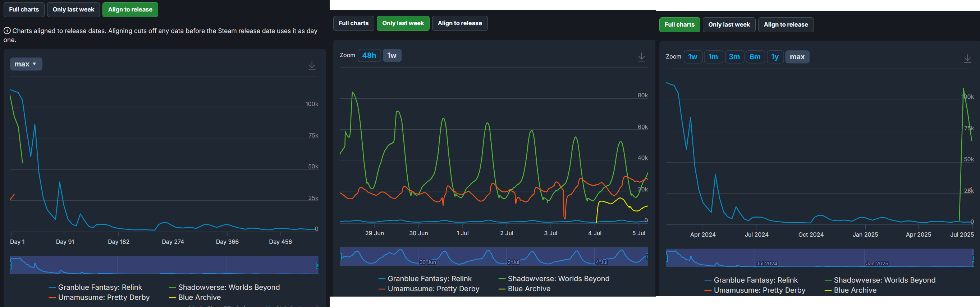Set right chart zoom to 6m
Viewport: 980px width, 307px height.
(x=755, y=57)
